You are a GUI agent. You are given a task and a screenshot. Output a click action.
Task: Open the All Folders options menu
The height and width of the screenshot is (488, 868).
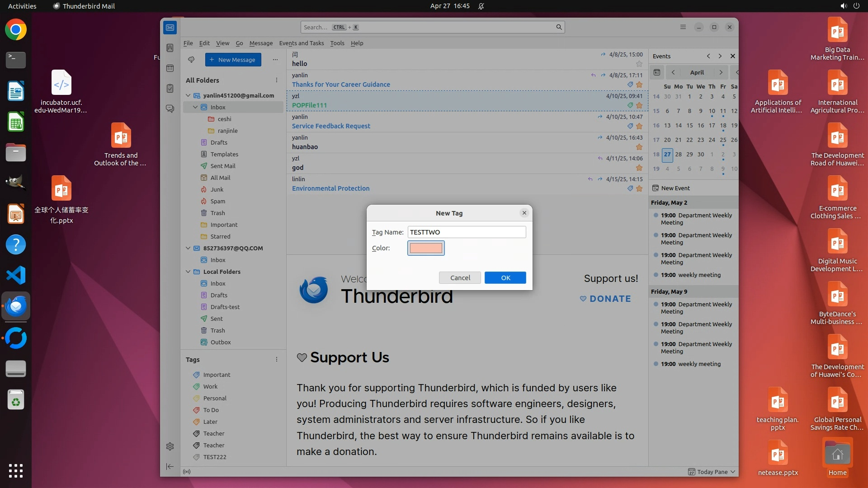click(277, 80)
